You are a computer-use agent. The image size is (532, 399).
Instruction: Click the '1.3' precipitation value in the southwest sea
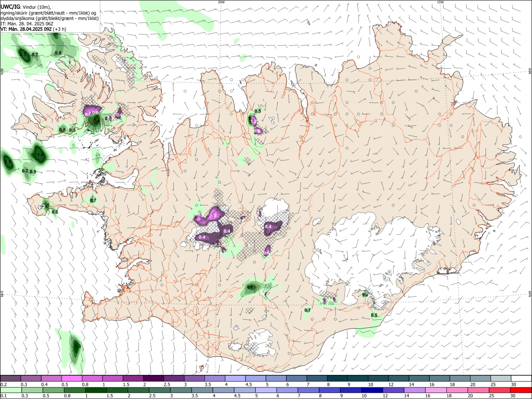point(77,346)
